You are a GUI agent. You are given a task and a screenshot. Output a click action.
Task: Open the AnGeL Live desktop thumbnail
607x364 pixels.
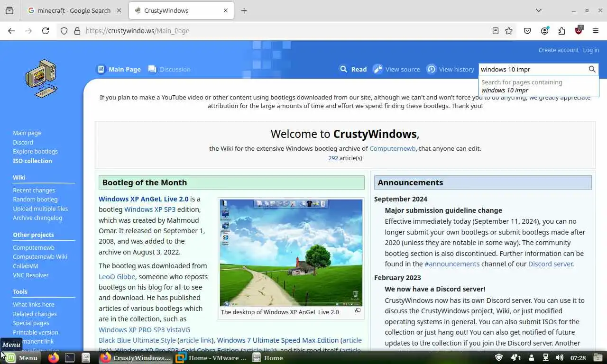pos(291,253)
